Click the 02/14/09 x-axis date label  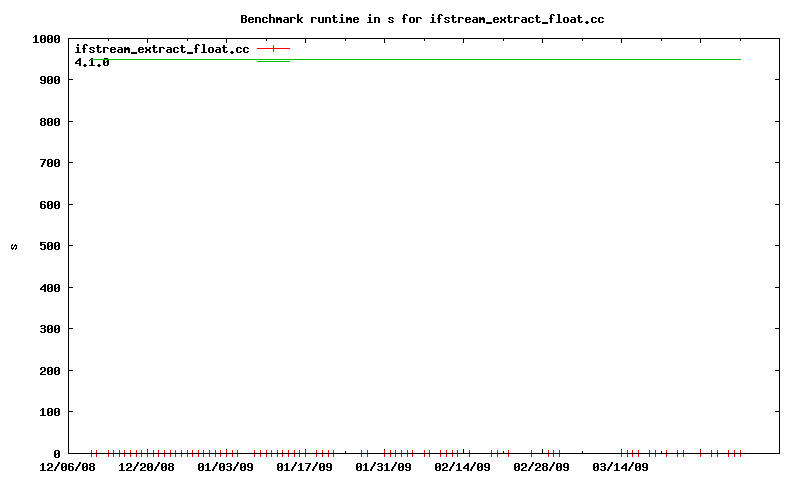tap(462, 467)
